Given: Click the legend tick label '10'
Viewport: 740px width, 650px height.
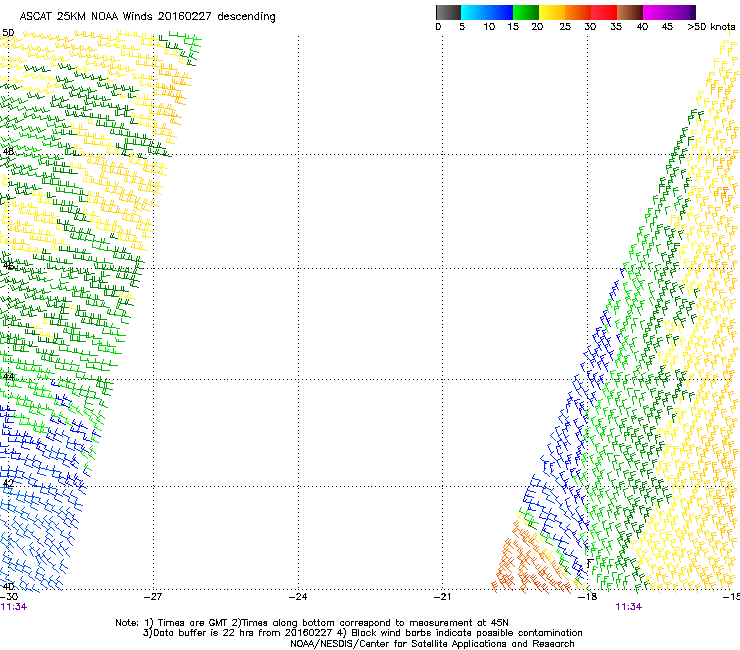Looking at the screenshot, I should coord(489,26).
